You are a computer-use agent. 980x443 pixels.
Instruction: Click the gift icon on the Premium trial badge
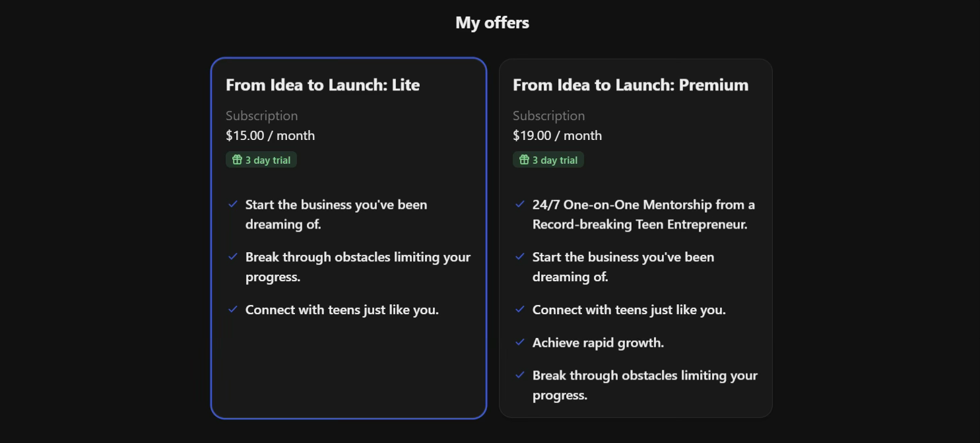click(x=523, y=159)
